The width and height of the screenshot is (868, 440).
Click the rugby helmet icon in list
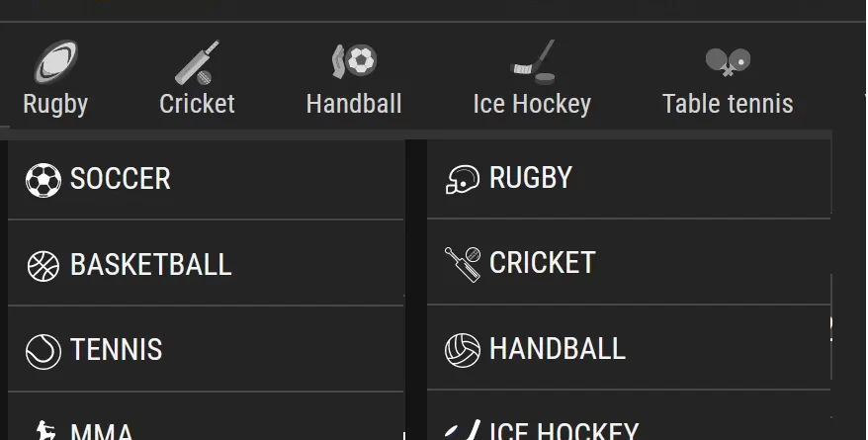(463, 179)
